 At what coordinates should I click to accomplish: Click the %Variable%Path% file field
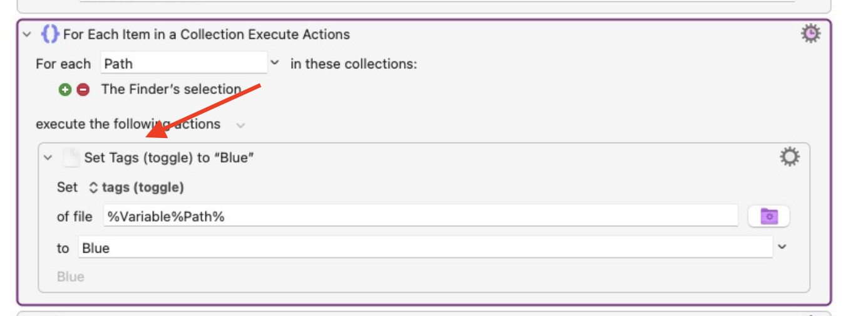tap(420, 216)
